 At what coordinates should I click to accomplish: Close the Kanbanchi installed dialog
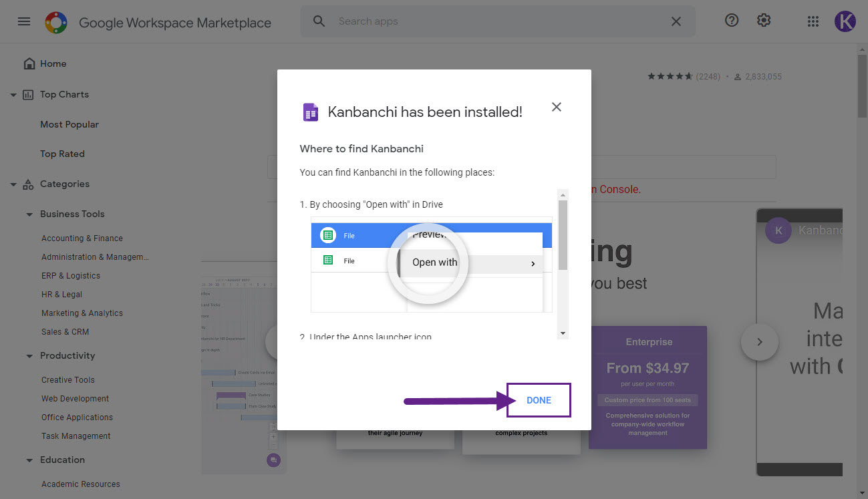[557, 107]
